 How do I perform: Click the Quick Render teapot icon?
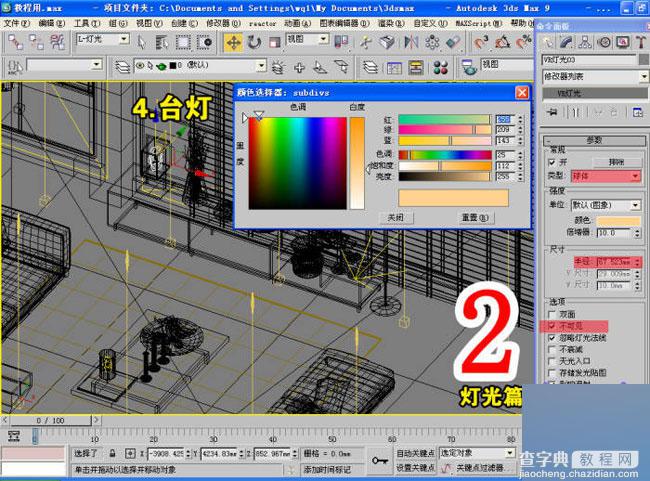pos(469,67)
